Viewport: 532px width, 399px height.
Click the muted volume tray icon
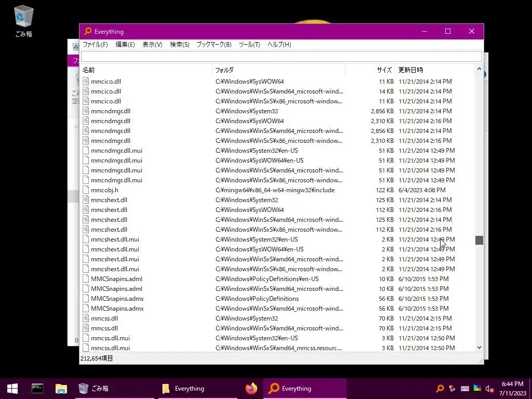pos(489,389)
